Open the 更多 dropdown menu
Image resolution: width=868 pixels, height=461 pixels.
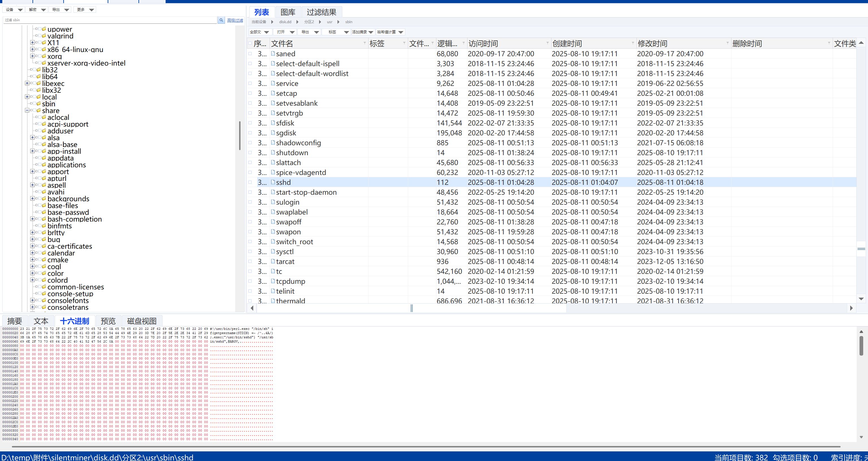(x=85, y=10)
